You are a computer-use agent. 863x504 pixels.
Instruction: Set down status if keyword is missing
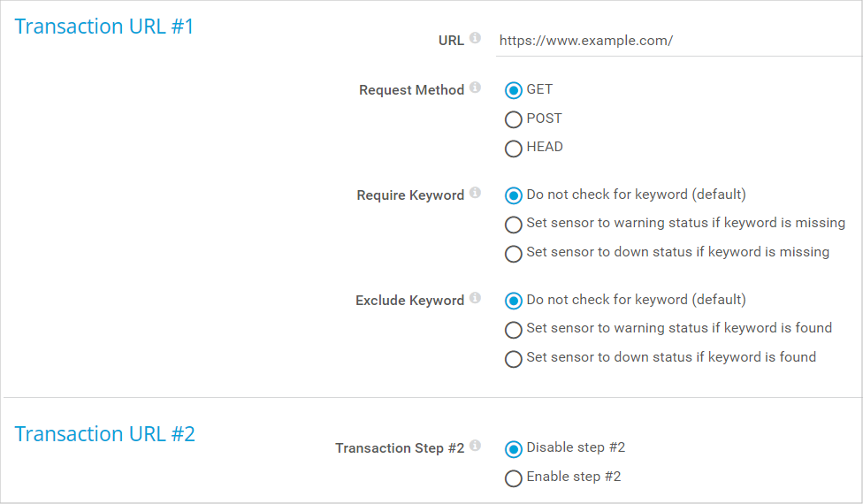coord(513,254)
